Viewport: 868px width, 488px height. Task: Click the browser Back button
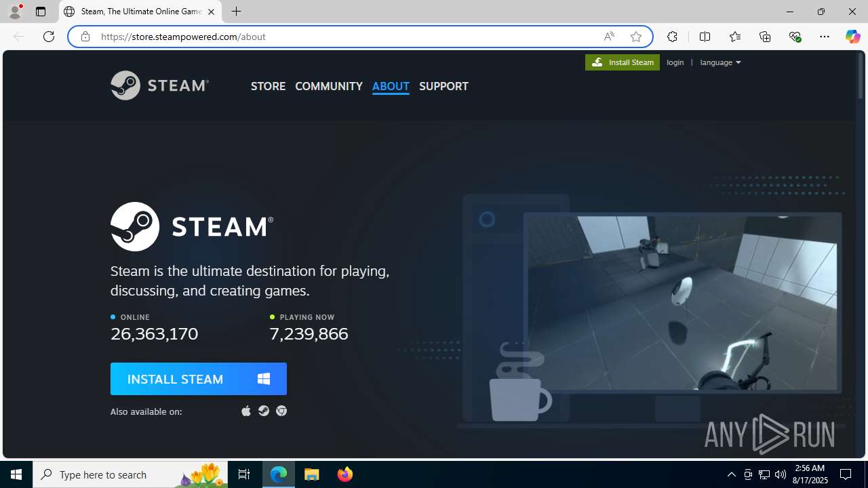click(x=19, y=37)
